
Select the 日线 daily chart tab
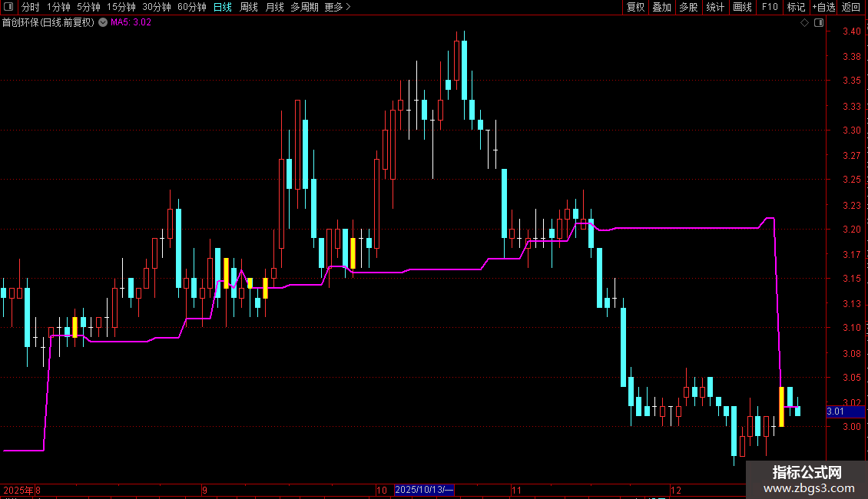tap(223, 7)
